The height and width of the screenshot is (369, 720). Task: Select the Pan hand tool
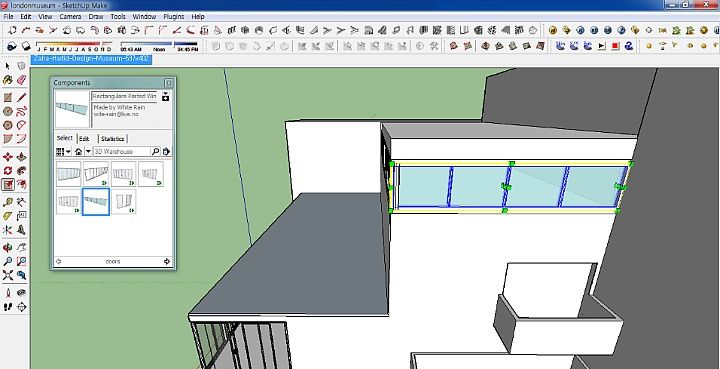click(21, 248)
